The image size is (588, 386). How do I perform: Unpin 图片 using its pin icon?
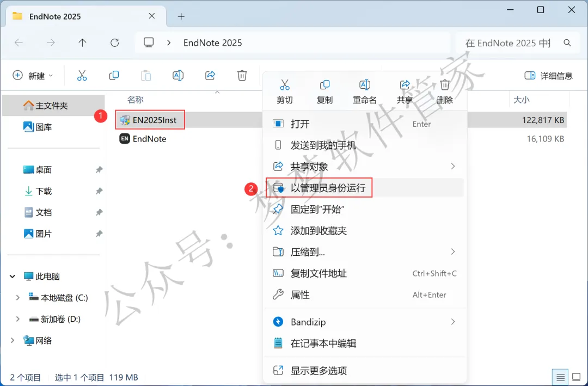99,234
